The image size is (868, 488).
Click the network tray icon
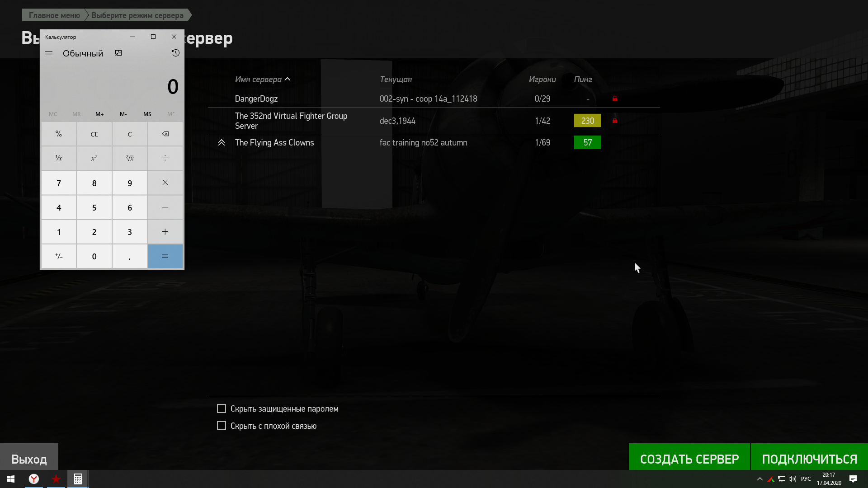tap(782, 479)
